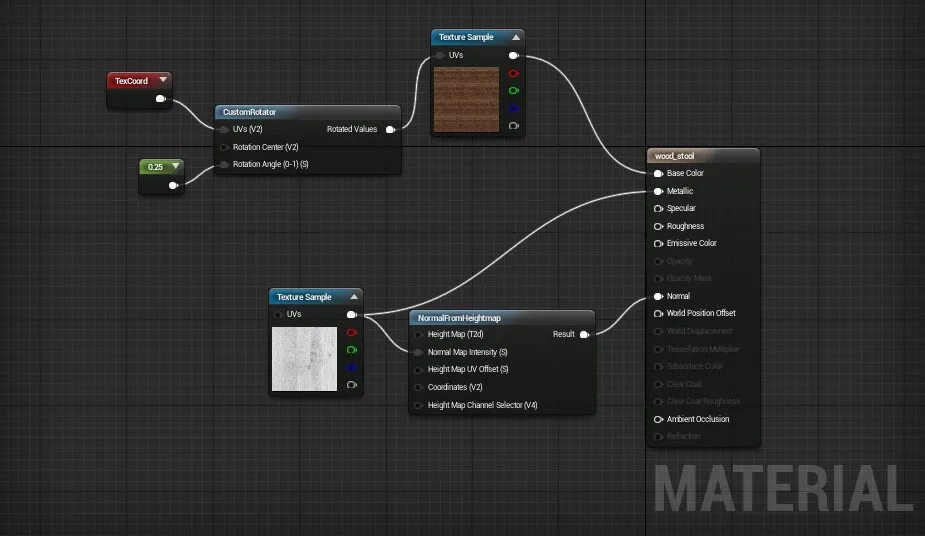Click the disabled Clear Coat pin
925x536 pixels.
point(658,384)
